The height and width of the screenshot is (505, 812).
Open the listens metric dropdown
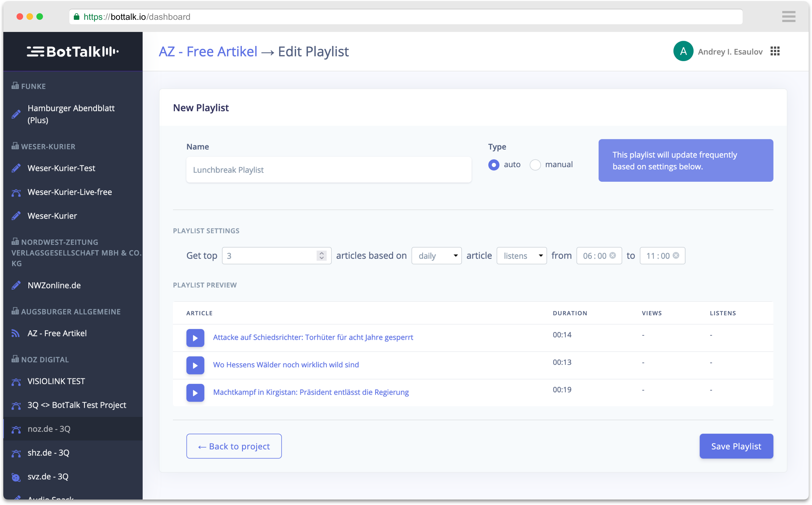click(521, 256)
